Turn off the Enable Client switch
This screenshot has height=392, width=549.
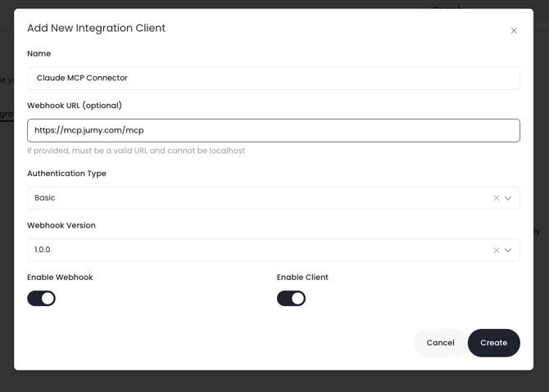pos(291,299)
